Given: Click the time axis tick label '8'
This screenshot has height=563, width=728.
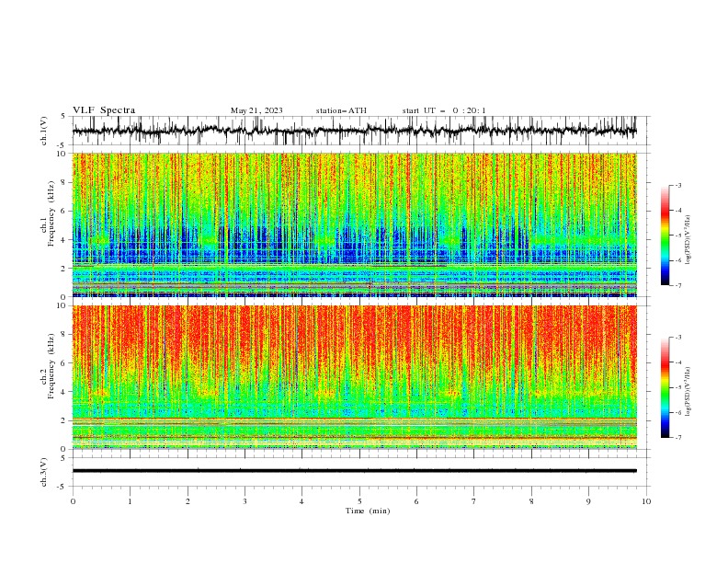Looking at the screenshot, I should pyautogui.click(x=531, y=501).
